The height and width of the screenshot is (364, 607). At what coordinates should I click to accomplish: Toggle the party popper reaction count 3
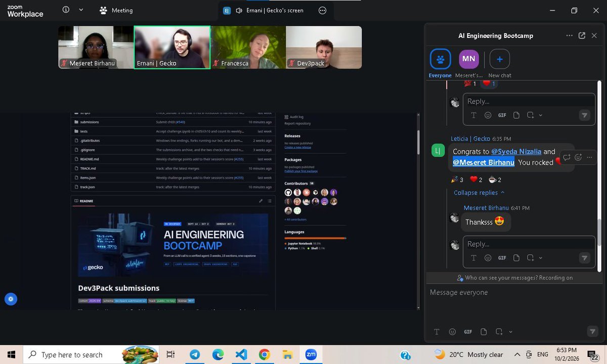(457, 179)
